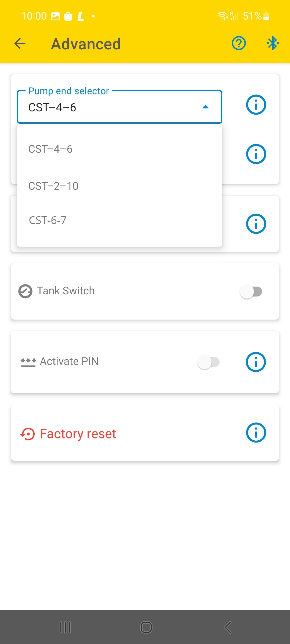Image resolution: width=290 pixels, height=644 pixels.
Task: Tap the Android home button
Action: 146,627
